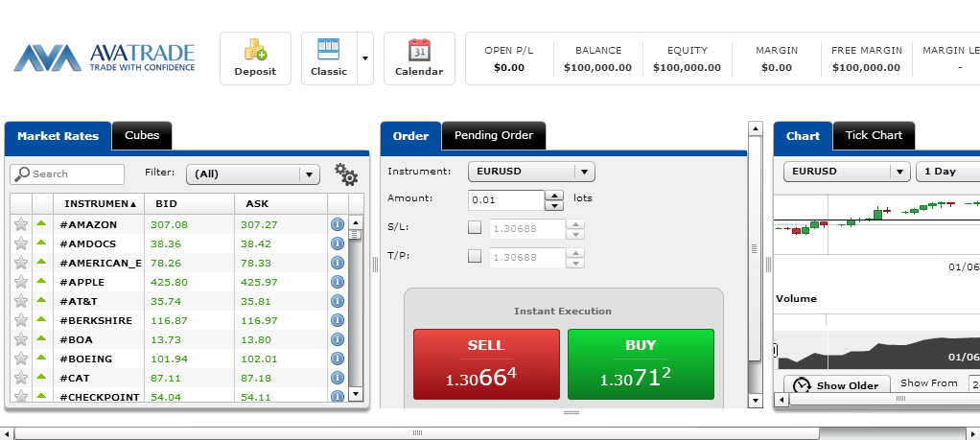
Task: Favorite #CAT with its star icon
Action: pos(21,378)
